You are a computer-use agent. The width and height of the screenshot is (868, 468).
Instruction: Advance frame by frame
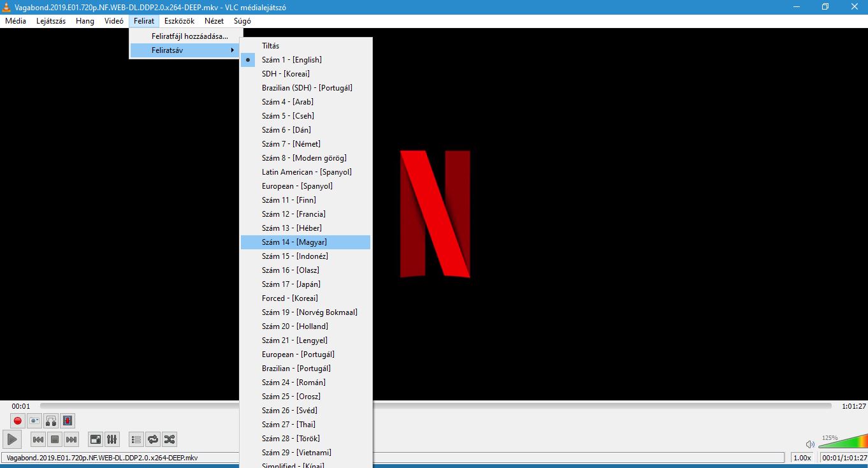point(68,421)
